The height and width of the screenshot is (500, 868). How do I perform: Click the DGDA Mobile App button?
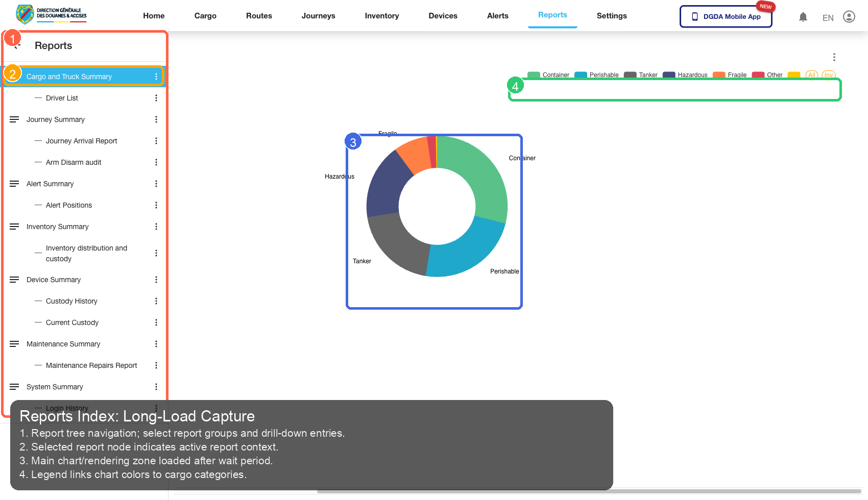tap(726, 16)
